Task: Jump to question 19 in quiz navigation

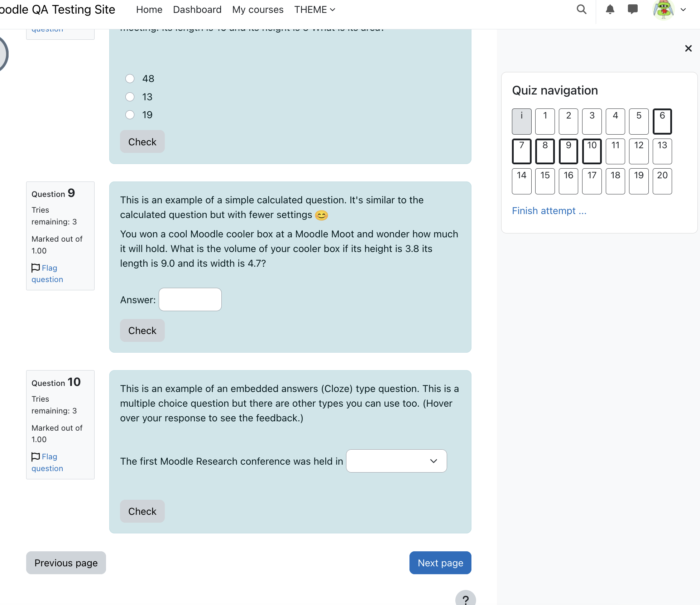Action: [x=639, y=181]
